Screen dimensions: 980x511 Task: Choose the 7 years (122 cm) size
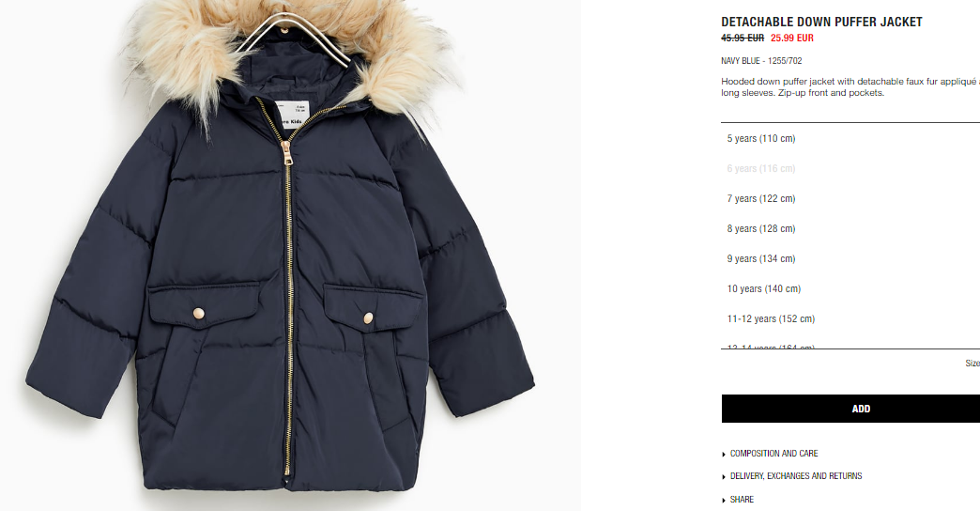850,198
